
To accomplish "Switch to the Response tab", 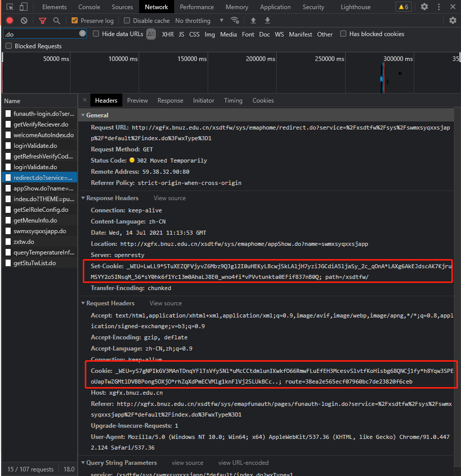I will point(170,101).
